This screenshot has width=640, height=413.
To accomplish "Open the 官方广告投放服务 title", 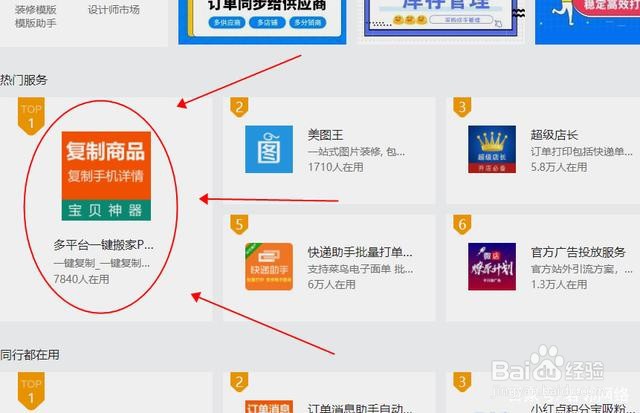I will pyautogui.click(x=578, y=252).
